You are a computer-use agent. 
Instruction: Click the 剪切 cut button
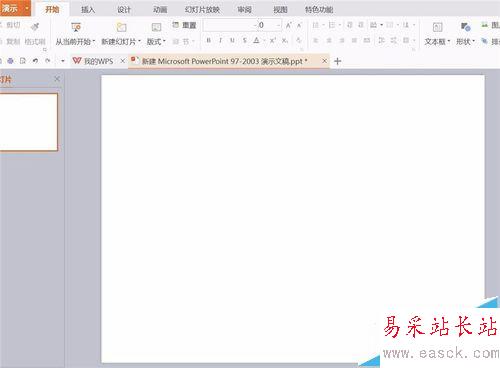pyautogui.click(x=13, y=25)
